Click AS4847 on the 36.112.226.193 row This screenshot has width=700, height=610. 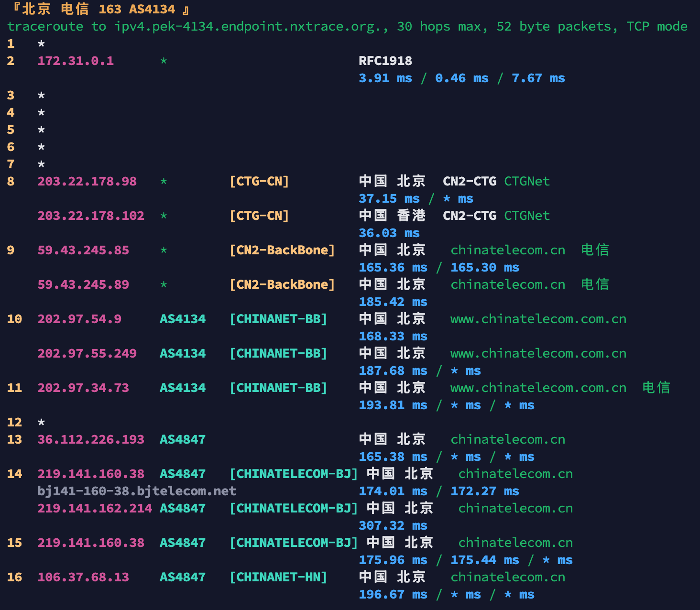[x=183, y=439]
